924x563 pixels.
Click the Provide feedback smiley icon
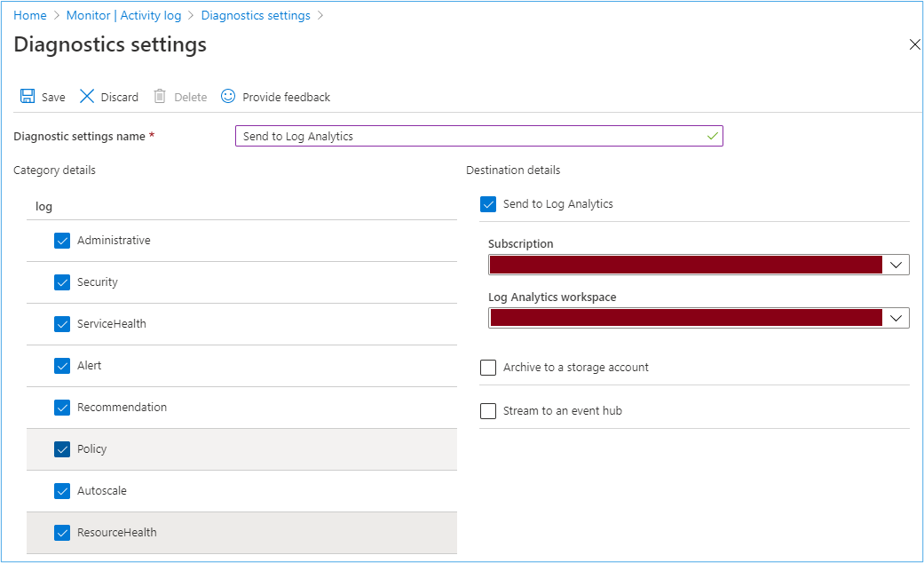pos(228,96)
